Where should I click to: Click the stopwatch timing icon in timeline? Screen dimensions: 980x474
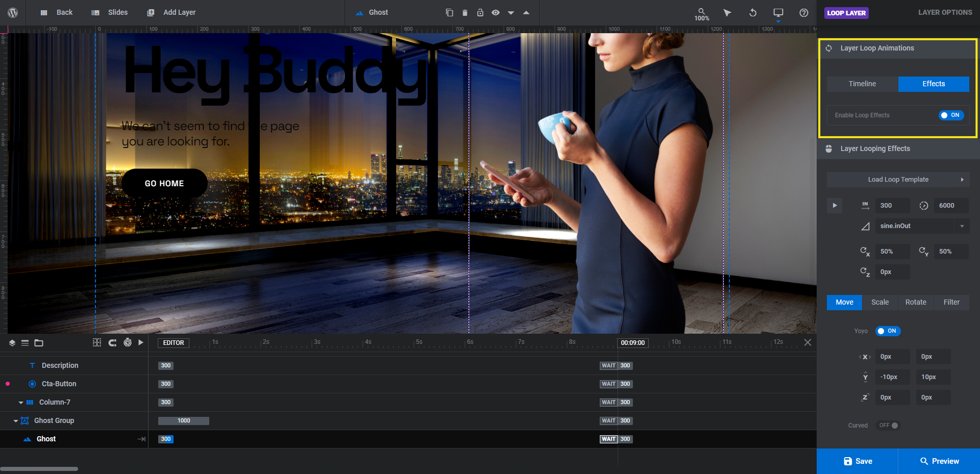(128, 343)
